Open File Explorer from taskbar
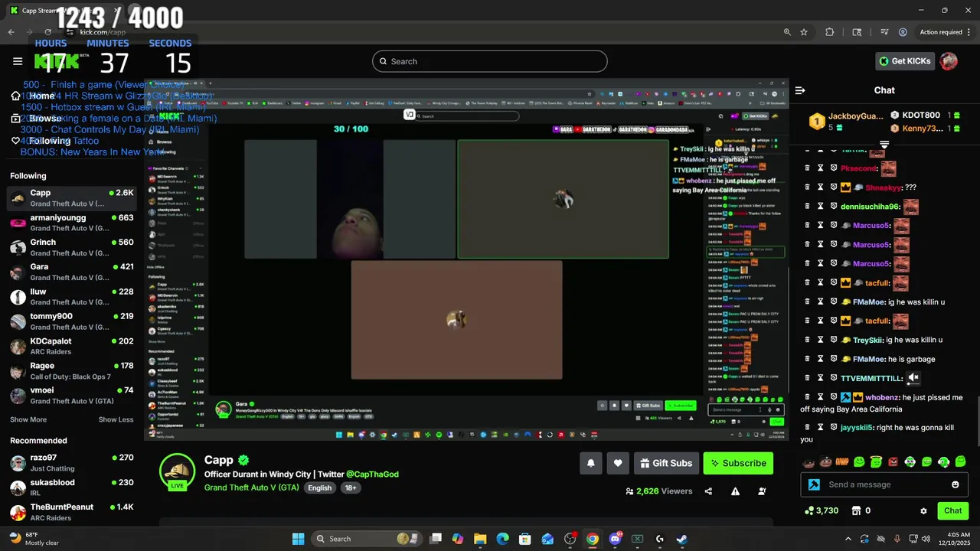The width and height of the screenshot is (980, 551). (480, 539)
